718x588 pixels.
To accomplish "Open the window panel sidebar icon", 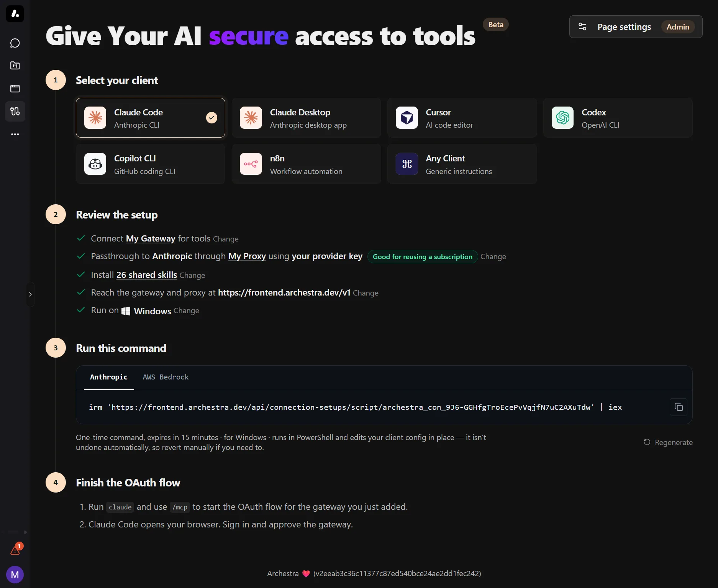I will click(x=15, y=89).
